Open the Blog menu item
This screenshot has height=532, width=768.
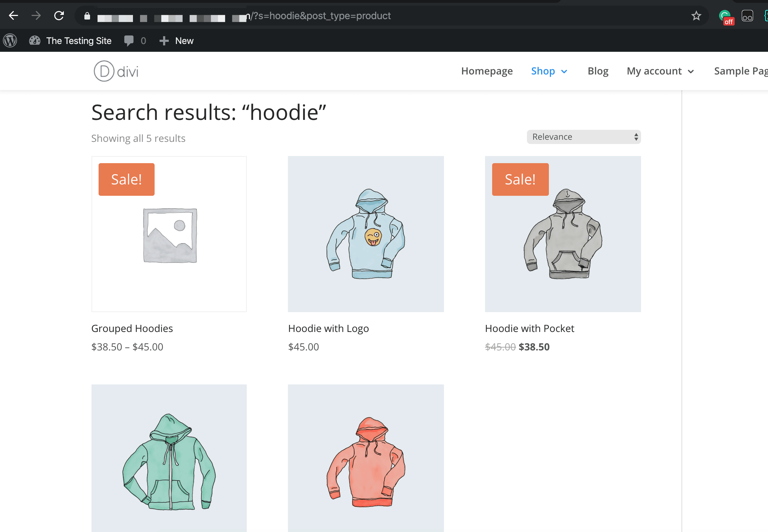click(598, 71)
